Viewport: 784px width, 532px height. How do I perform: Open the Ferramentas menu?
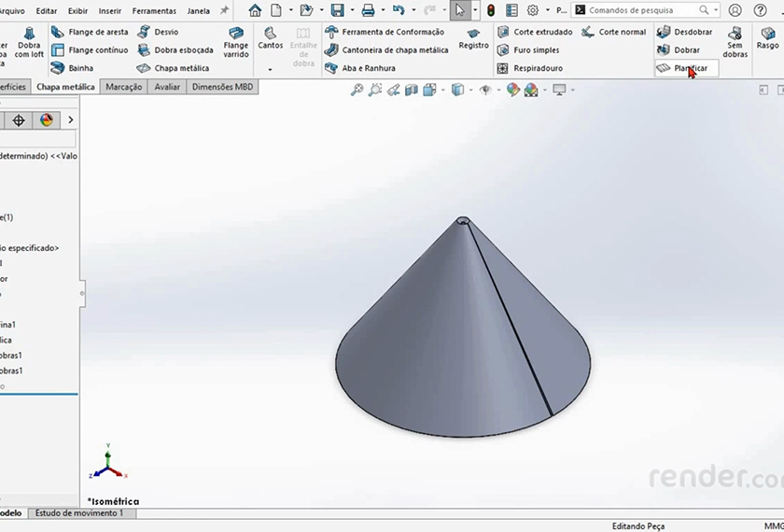(154, 10)
